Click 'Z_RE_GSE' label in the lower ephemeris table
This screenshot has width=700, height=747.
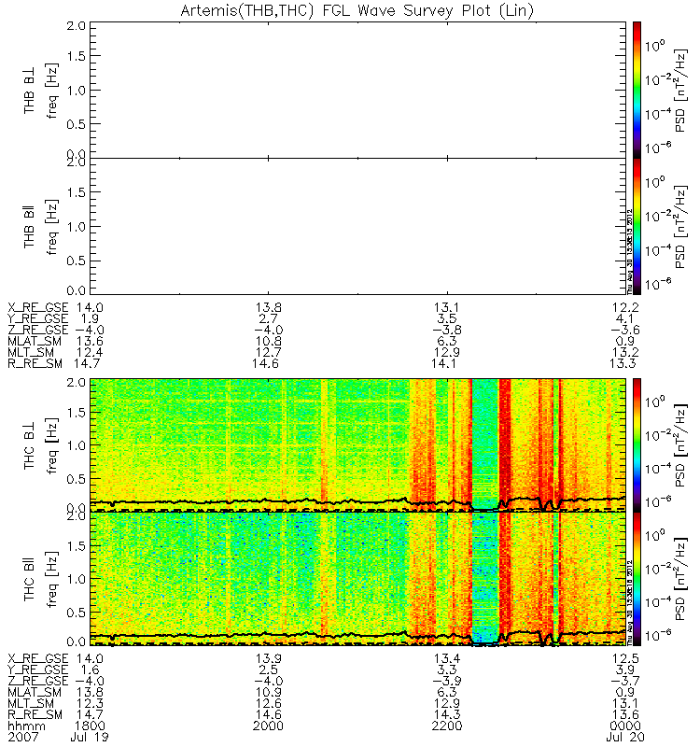click(x=38, y=681)
